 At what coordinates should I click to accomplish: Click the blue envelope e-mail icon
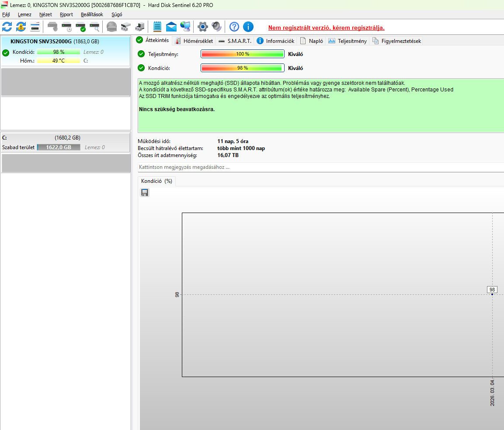click(171, 27)
